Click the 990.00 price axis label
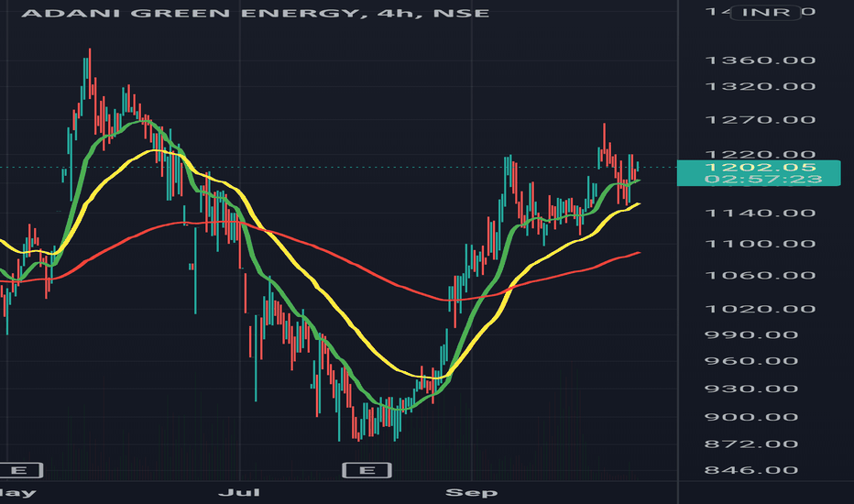This screenshot has width=854, height=504. tap(751, 334)
